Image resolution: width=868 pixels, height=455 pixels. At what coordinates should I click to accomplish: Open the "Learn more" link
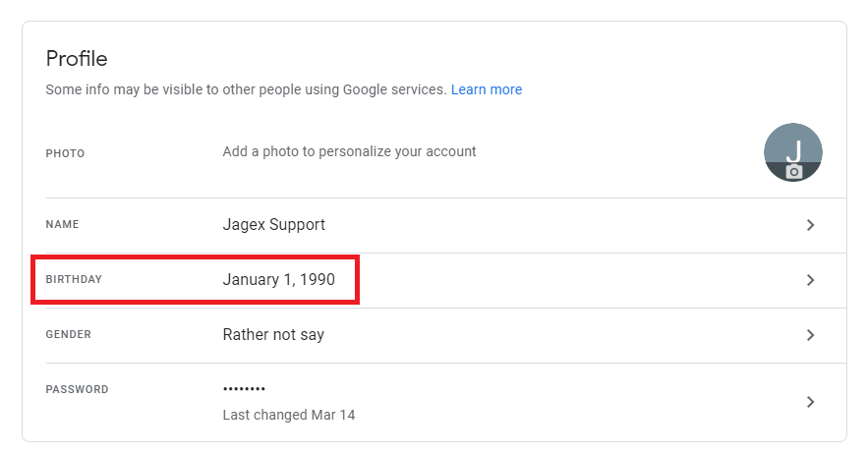point(487,89)
